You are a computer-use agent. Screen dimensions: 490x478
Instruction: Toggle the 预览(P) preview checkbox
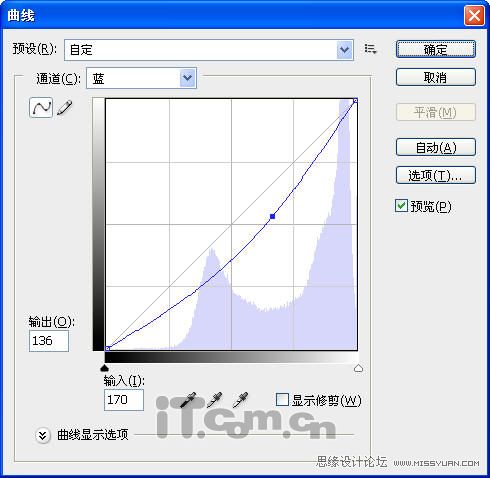click(401, 206)
